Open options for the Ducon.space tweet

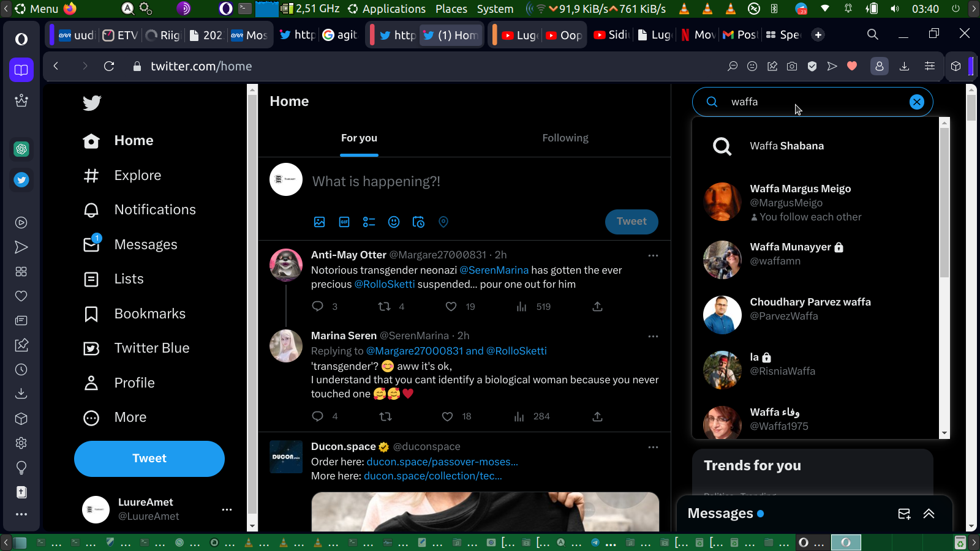pyautogui.click(x=653, y=447)
